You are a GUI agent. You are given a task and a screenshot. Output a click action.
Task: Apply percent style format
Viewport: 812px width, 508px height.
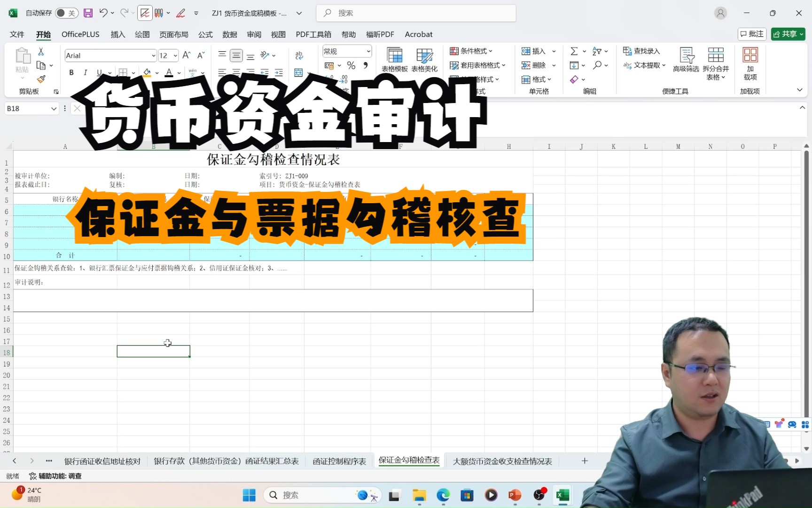click(351, 65)
